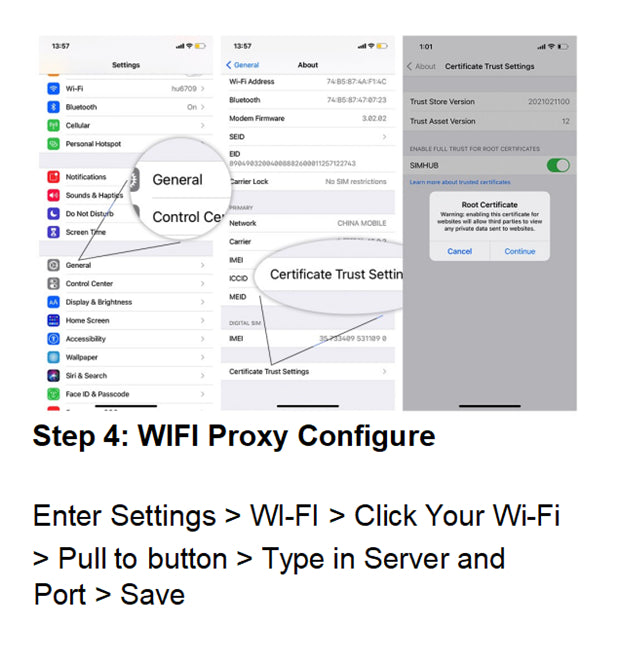Tap the Screen Time hourglass icon
Image resolution: width=619 pixels, height=664 pixels.
tap(53, 232)
